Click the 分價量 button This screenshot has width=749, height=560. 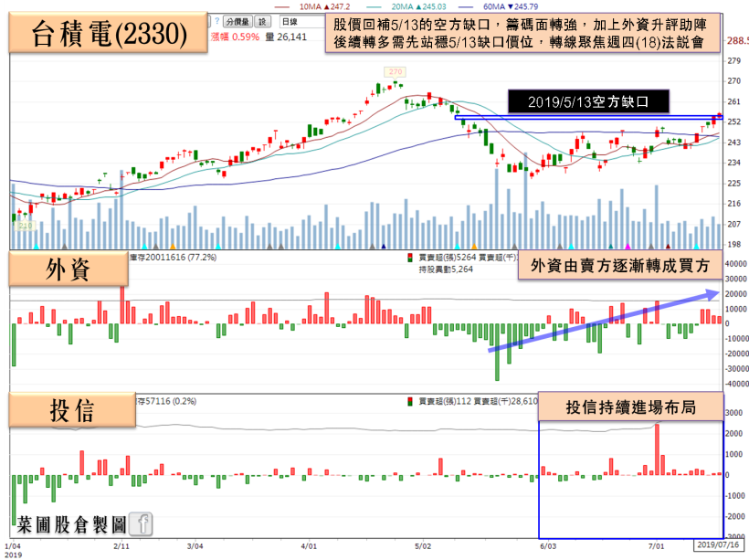(237, 22)
